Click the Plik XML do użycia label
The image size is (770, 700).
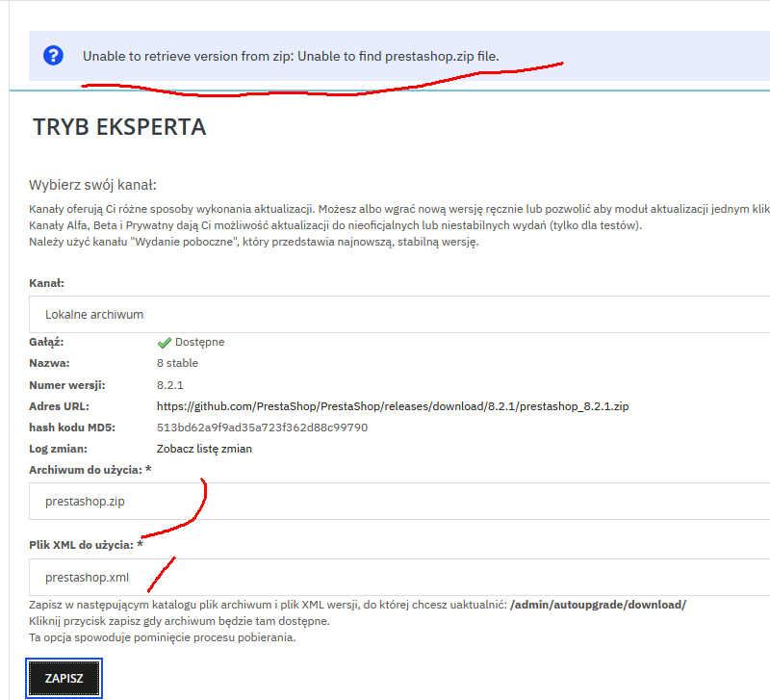pyautogui.click(x=86, y=545)
